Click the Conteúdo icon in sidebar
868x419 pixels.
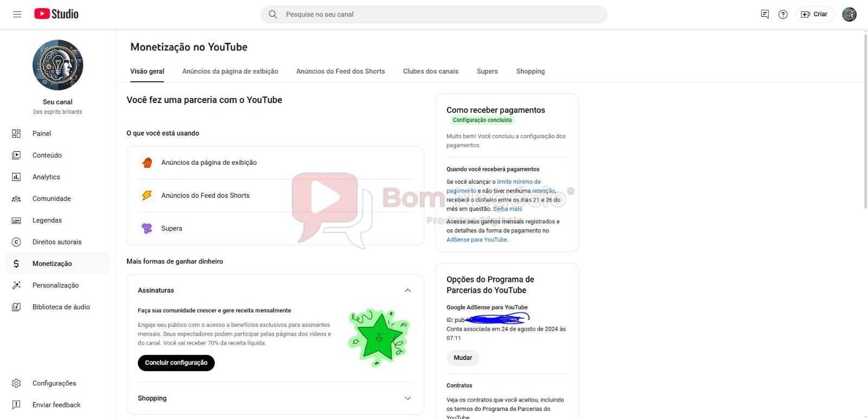(16, 155)
